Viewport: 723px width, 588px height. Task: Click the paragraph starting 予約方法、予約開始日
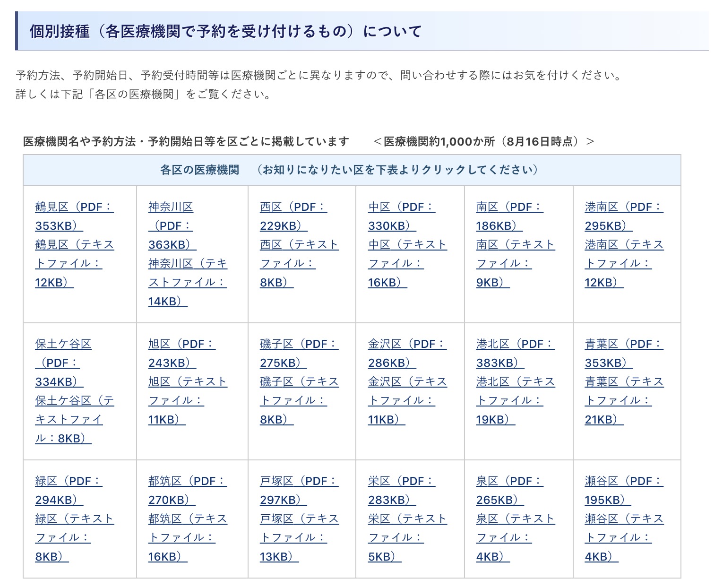[319, 75]
